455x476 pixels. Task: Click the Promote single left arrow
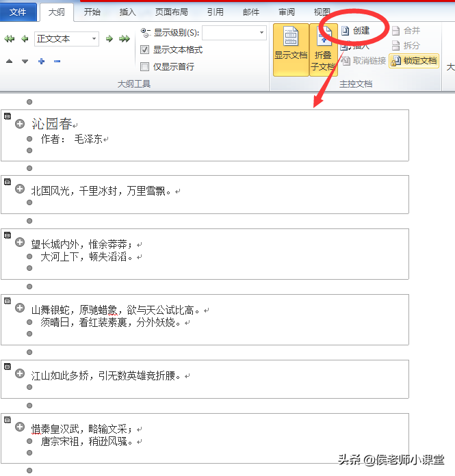(x=25, y=39)
